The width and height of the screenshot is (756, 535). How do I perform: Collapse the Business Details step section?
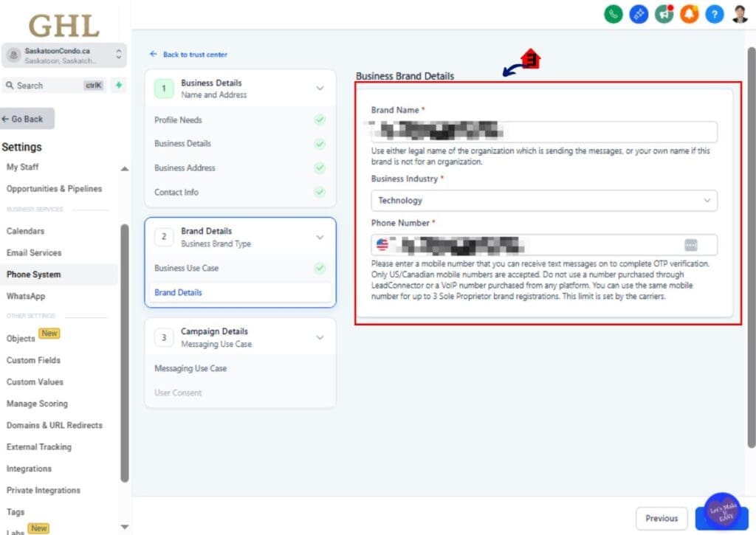click(320, 89)
